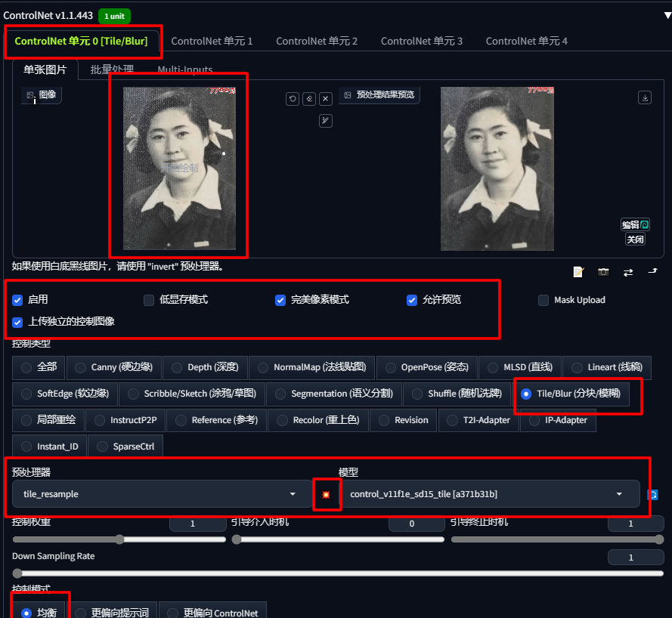The image size is (672, 618).
Task: Switch to ControlNet 单元 2 tab
Action: [316, 41]
